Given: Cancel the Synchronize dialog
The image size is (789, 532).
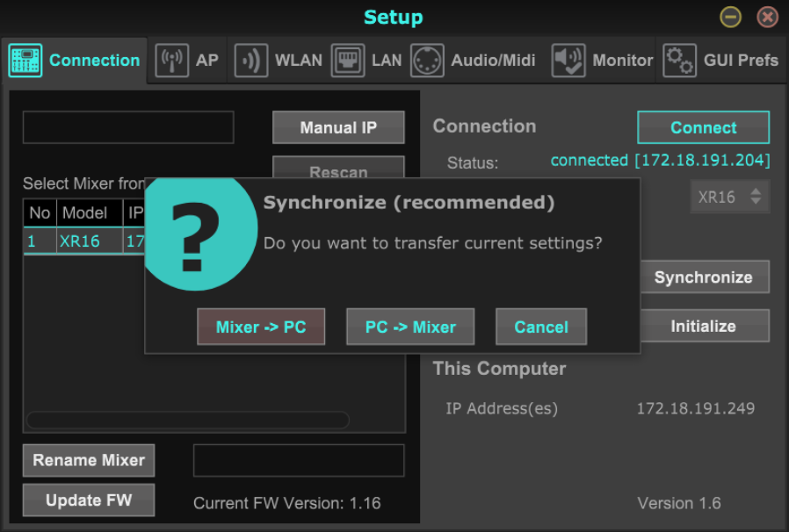Looking at the screenshot, I should (x=540, y=327).
